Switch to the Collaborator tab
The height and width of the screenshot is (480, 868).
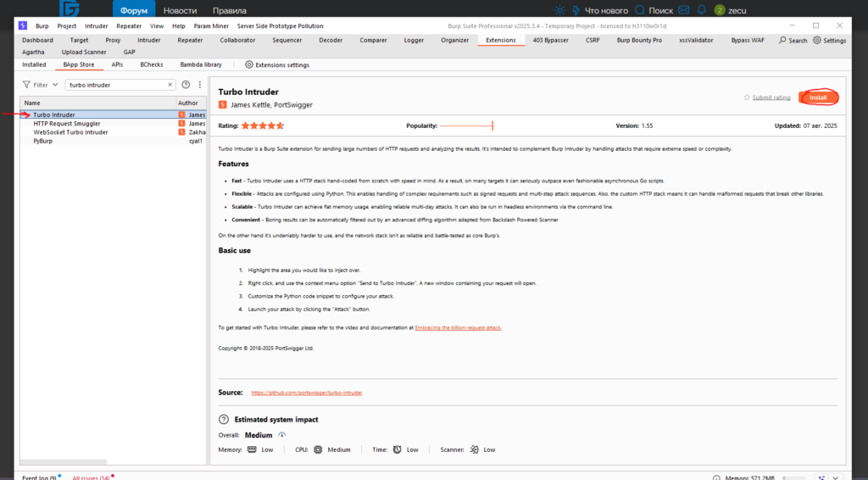[237, 40]
